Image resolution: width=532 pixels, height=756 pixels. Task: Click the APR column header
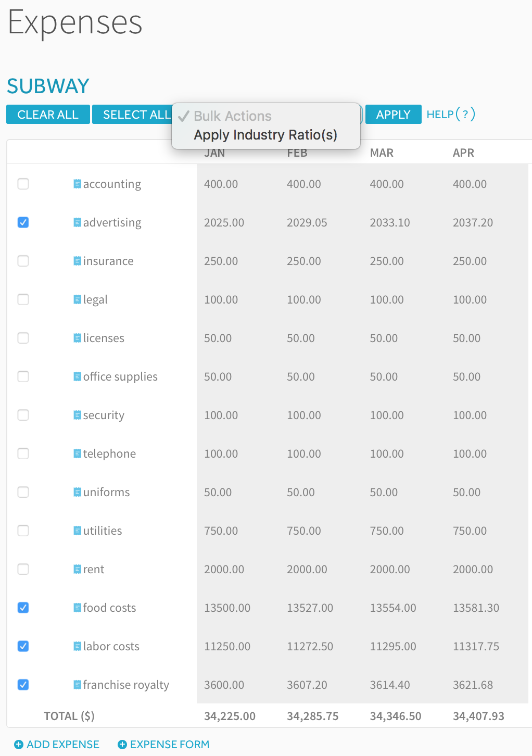click(x=463, y=153)
